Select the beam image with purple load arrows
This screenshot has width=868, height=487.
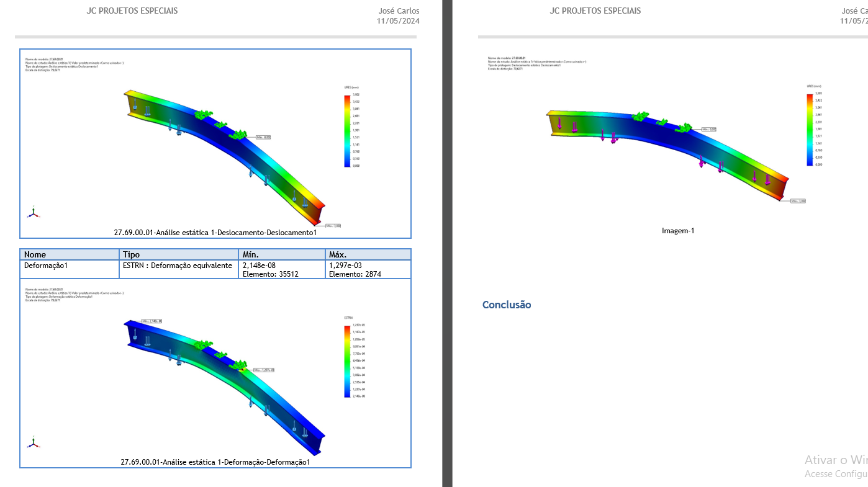(x=667, y=155)
